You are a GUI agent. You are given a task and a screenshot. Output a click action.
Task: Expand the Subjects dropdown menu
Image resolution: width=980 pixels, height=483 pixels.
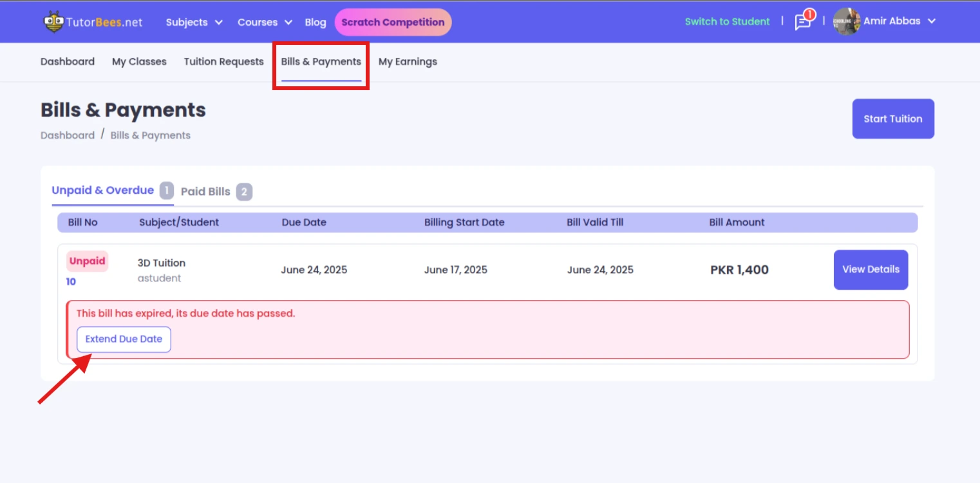(x=194, y=22)
